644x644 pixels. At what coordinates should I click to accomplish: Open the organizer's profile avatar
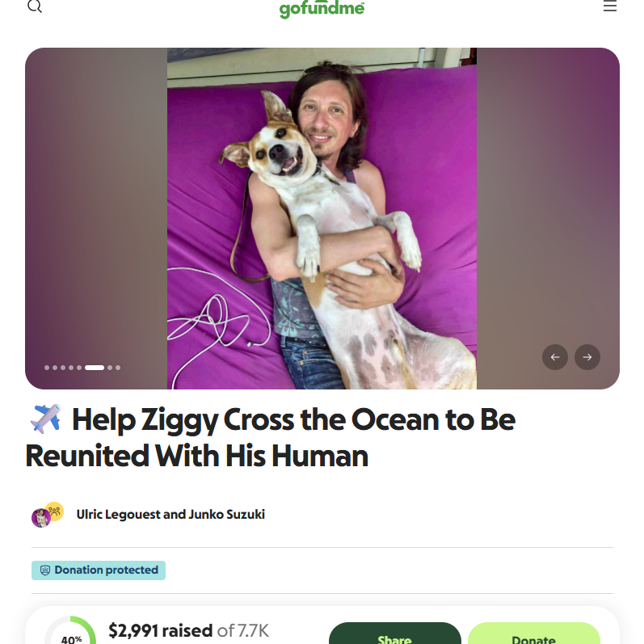(x=41, y=517)
